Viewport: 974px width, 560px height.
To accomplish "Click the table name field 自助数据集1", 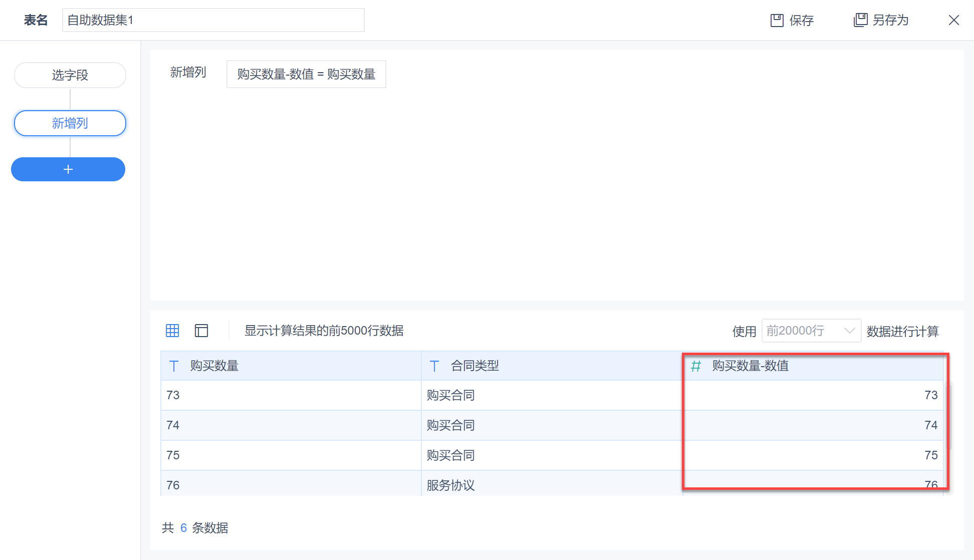I will point(213,20).
